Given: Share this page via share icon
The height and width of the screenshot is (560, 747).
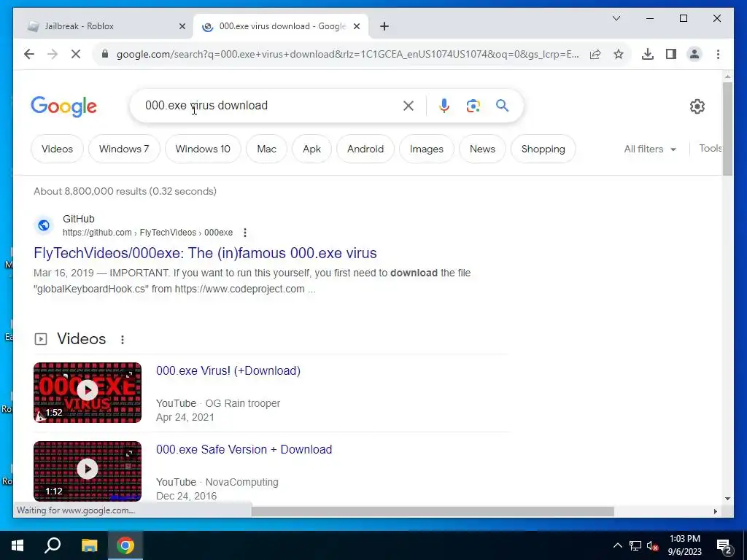Looking at the screenshot, I should [595, 54].
